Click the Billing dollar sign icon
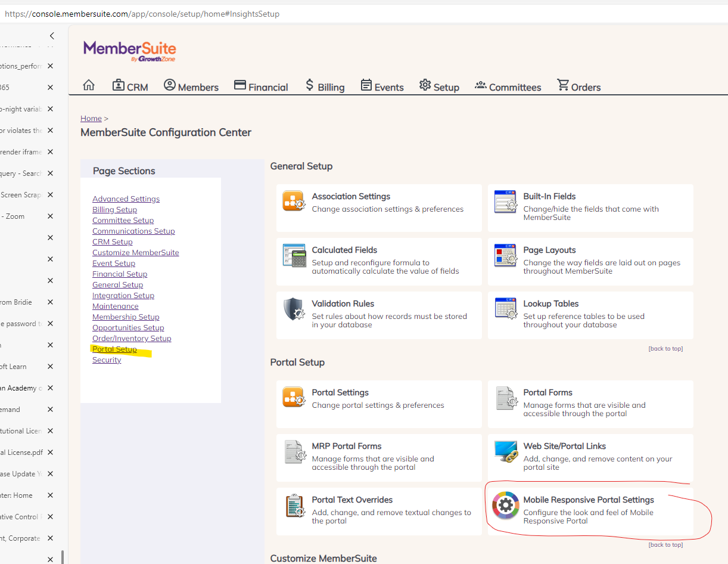The image size is (728, 564). click(x=309, y=85)
